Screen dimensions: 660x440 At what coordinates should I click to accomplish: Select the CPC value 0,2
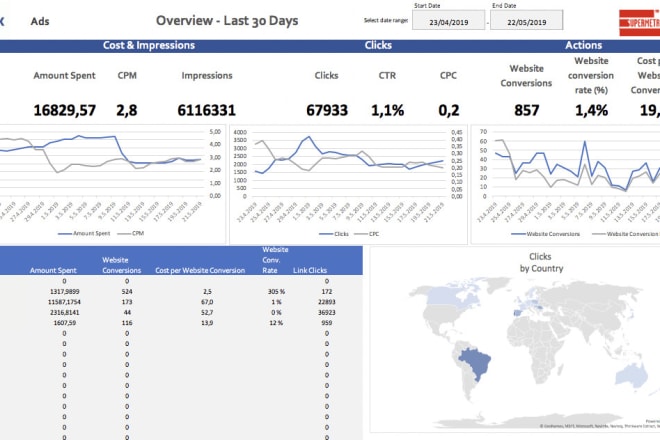pos(448,110)
